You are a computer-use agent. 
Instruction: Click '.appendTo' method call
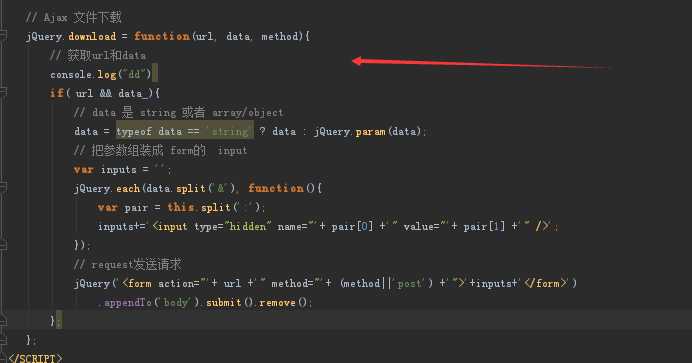124,303
